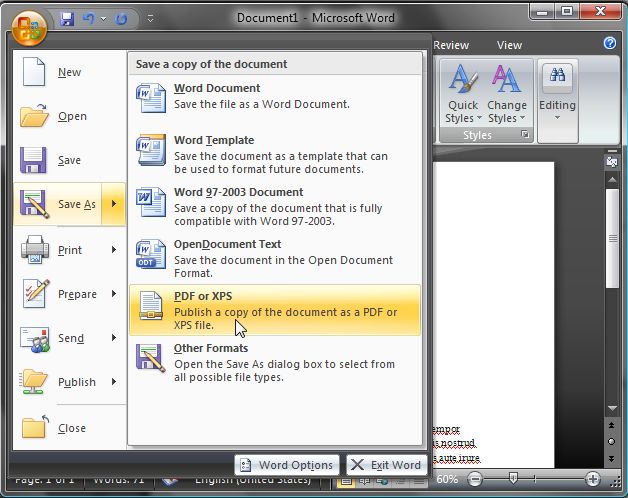Open the Change Styles dropdown
The height and width of the screenshot is (498, 628).
tap(507, 94)
